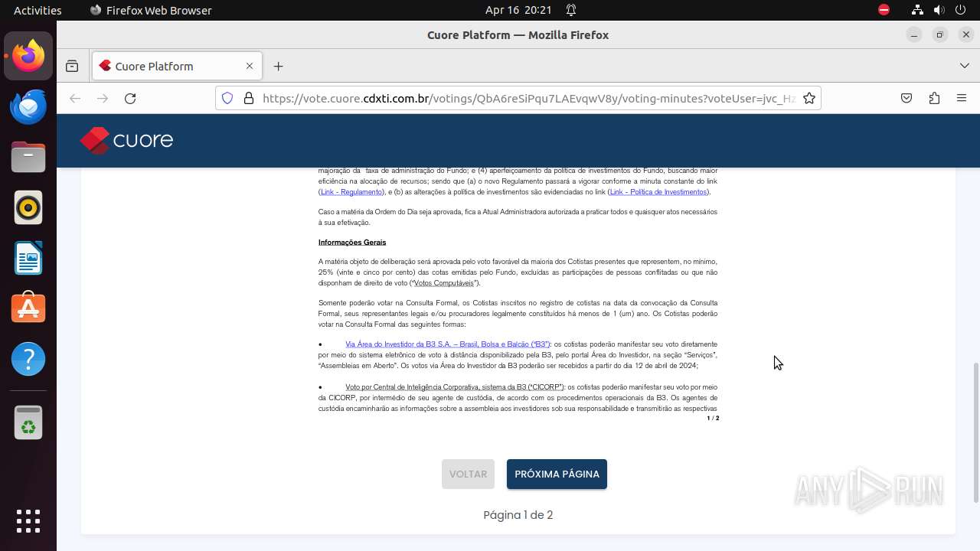This screenshot has height=551, width=980.
Task: Go forward one page in the browser
Action: pyautogui.click(x=103, y=98)
